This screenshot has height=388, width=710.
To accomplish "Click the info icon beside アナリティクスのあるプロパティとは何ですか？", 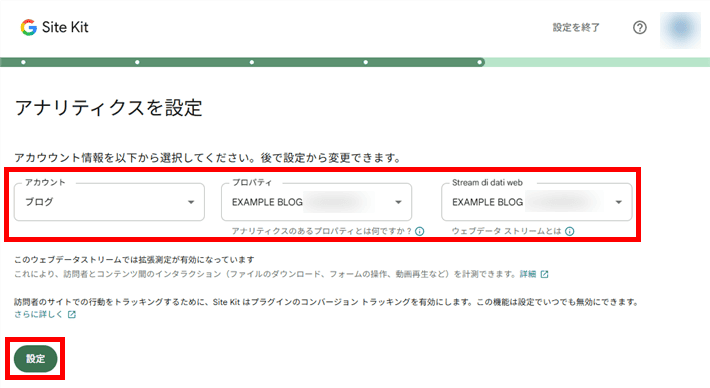I will pyautogui.click(x=420, y=231).
